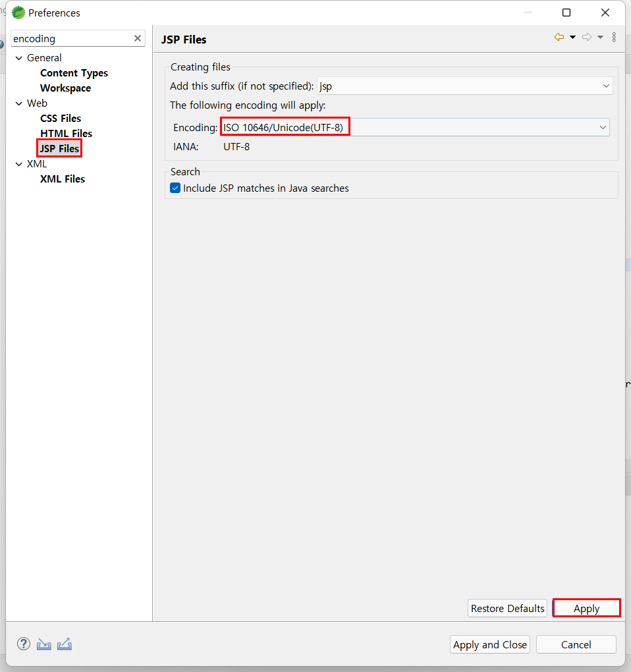Collapse the Web tree node
631x672 pixels.
[19, 103]
